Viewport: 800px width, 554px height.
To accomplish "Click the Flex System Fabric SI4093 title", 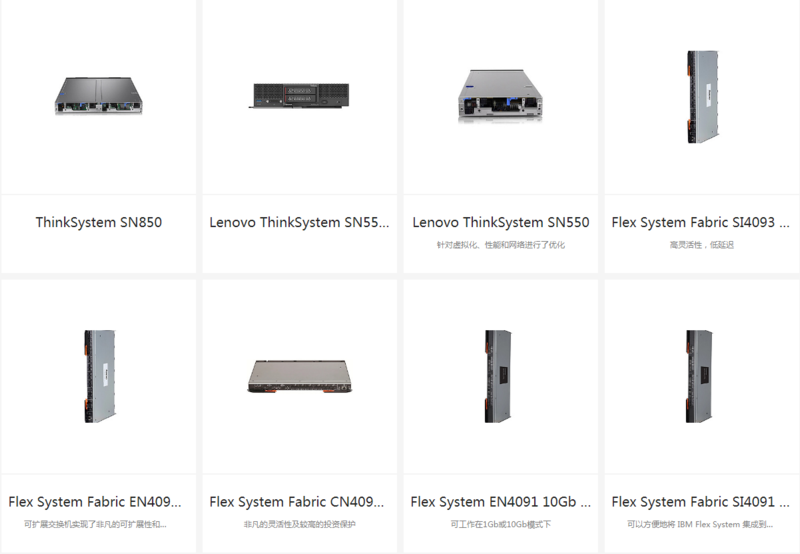I will point(701,222).
